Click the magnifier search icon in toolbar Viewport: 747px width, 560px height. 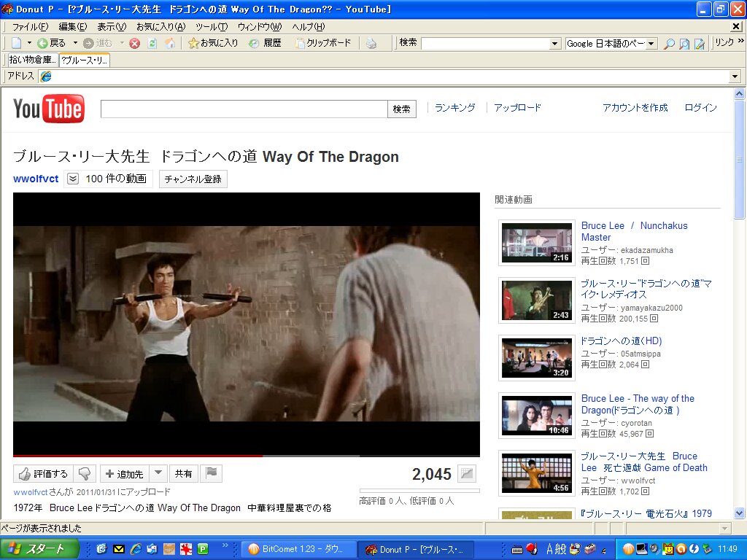[x=669, y=44]
